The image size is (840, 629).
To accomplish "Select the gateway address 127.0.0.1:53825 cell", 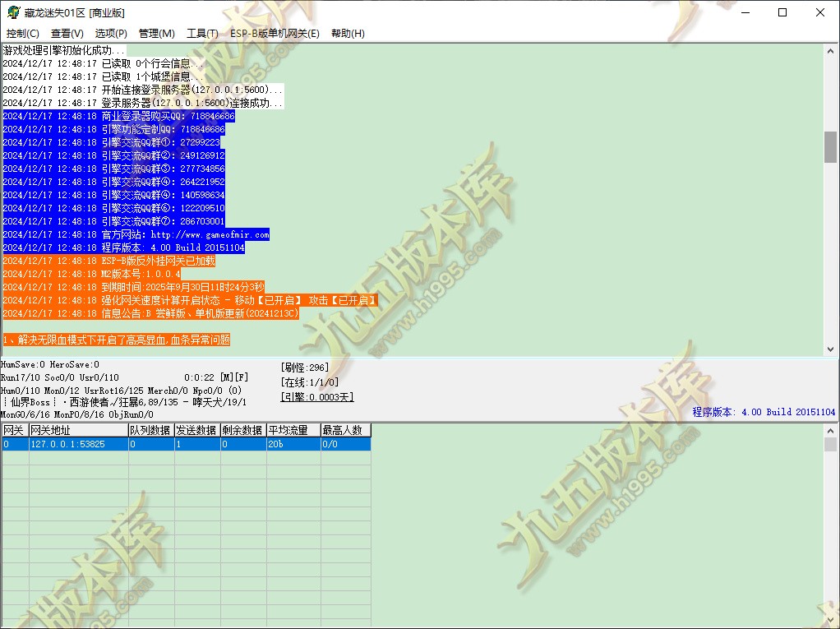I will [79, 444].
